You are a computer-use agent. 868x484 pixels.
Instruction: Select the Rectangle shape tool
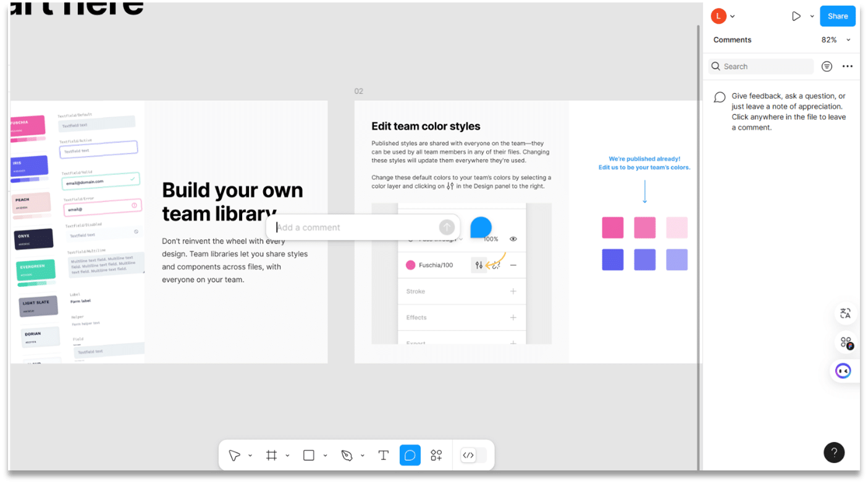[309, 456]
